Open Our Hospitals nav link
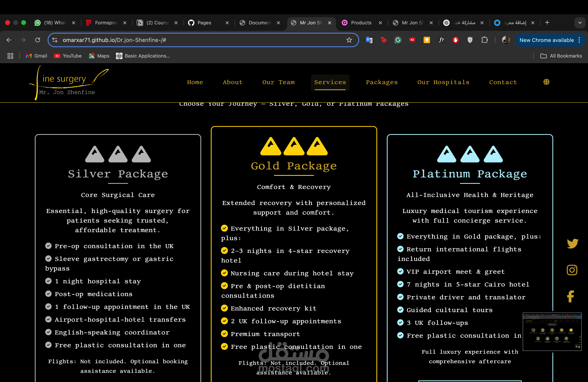This screenshot has width=588, height=382. (x=443, y=82)
